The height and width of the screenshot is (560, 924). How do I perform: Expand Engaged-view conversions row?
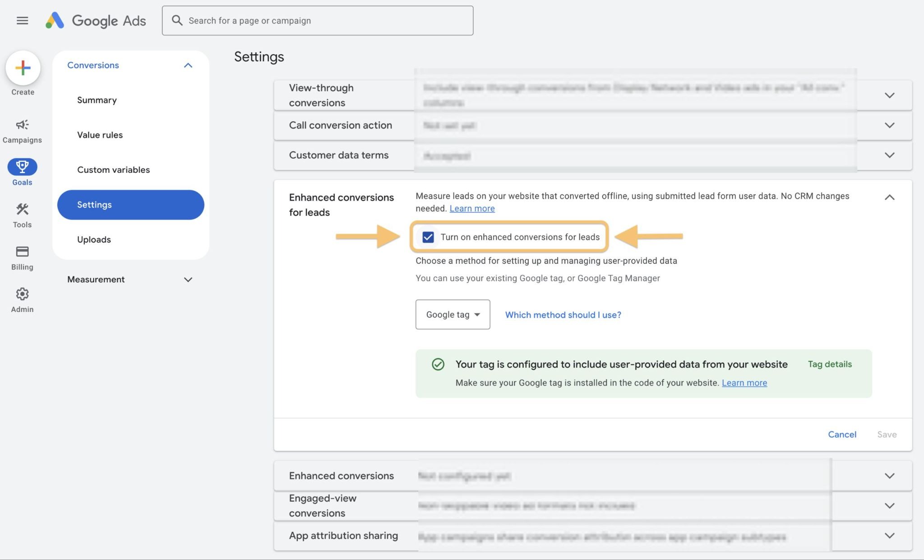pos(889,506)
